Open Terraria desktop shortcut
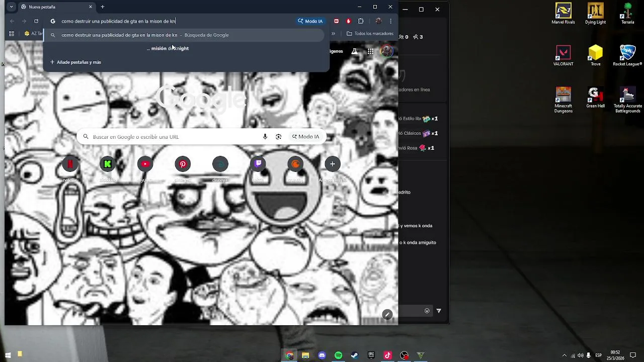Viewport: 644px width, 362px height. tap(627, 14)
